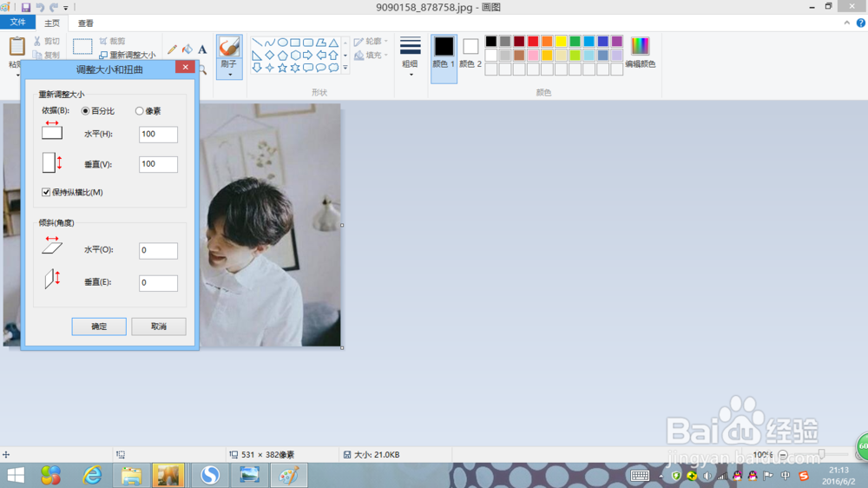The width and height of the screenshot is (868, 488).
Task: Click the Cut (剪切) ribbon button
Action: pyautogui.click(x=46, y=41)
